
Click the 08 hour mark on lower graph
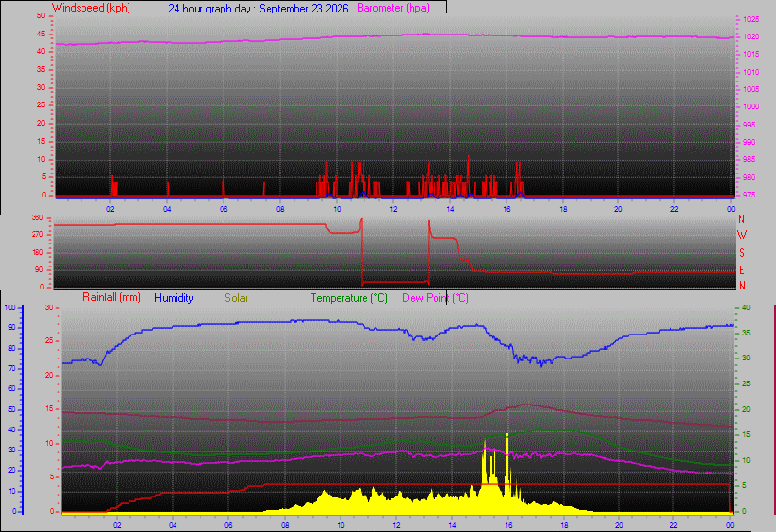pos(285,525)
